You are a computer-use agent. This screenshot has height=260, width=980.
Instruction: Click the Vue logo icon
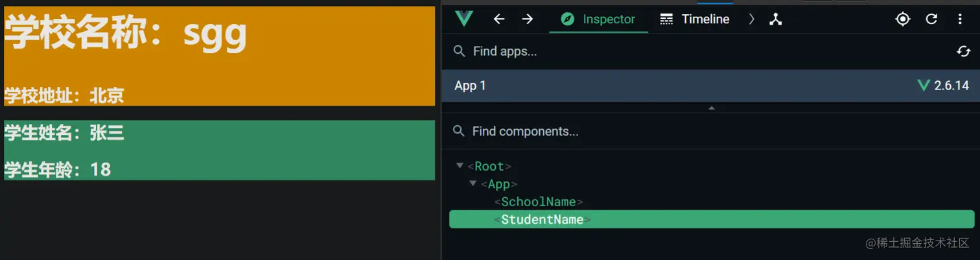[x=463, y=19]
